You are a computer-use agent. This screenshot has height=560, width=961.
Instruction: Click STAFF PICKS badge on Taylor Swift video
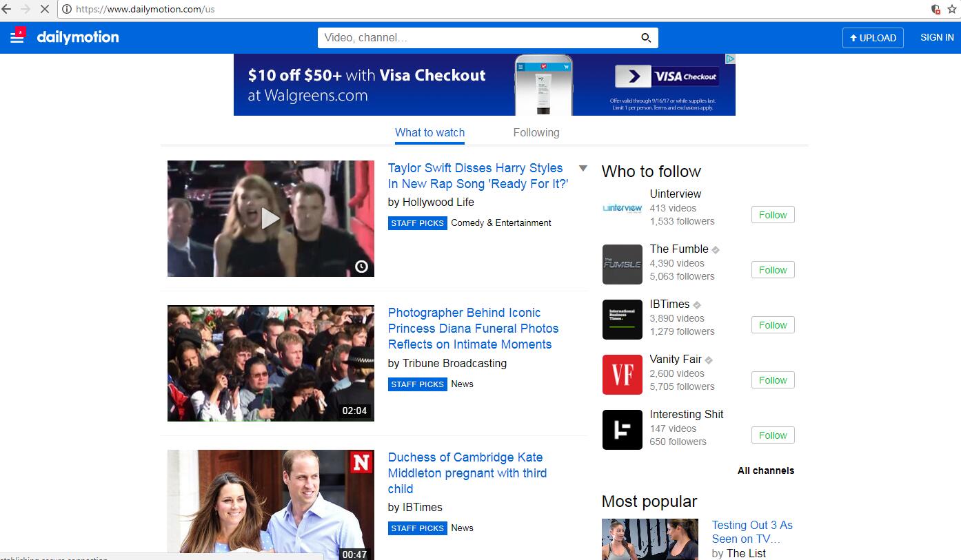point(418,223)
